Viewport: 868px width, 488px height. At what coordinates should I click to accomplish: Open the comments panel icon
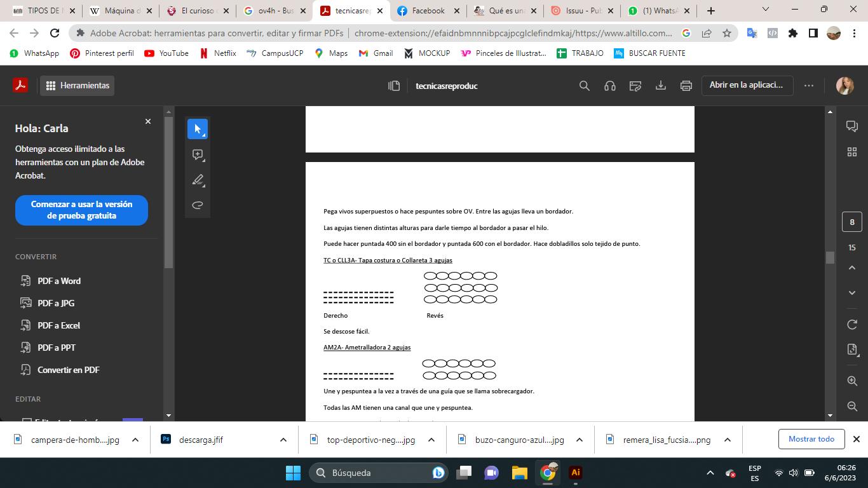(852, 126)
